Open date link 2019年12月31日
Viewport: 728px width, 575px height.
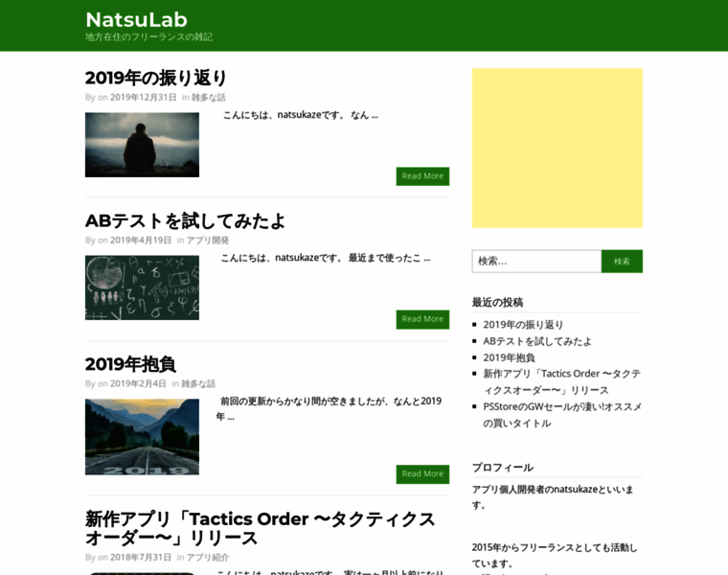coord(143,97)
